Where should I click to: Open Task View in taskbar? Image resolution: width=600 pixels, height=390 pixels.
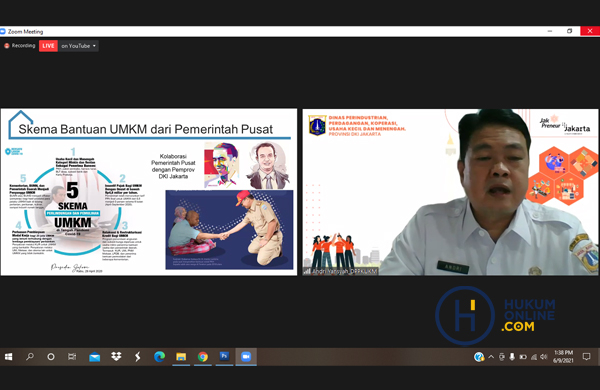pos(72,357)
